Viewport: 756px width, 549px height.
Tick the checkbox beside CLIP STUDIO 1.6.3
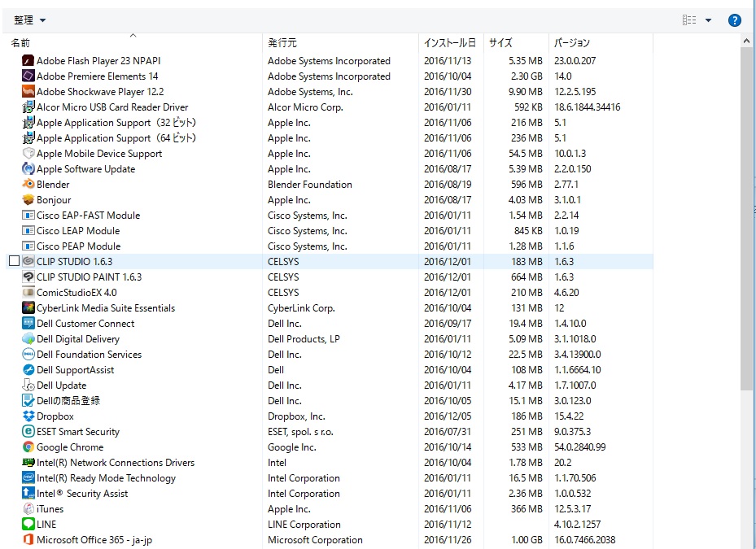(13, 261)
